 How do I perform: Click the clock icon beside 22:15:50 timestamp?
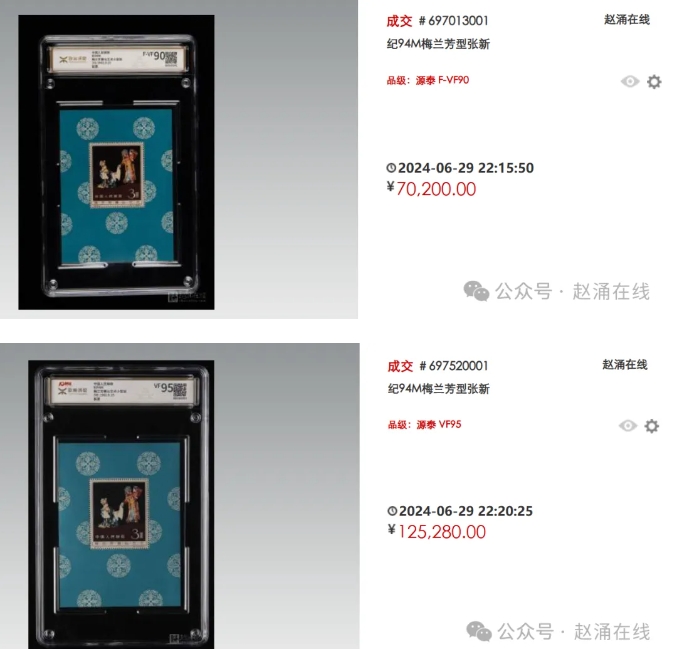pos(391,168)
